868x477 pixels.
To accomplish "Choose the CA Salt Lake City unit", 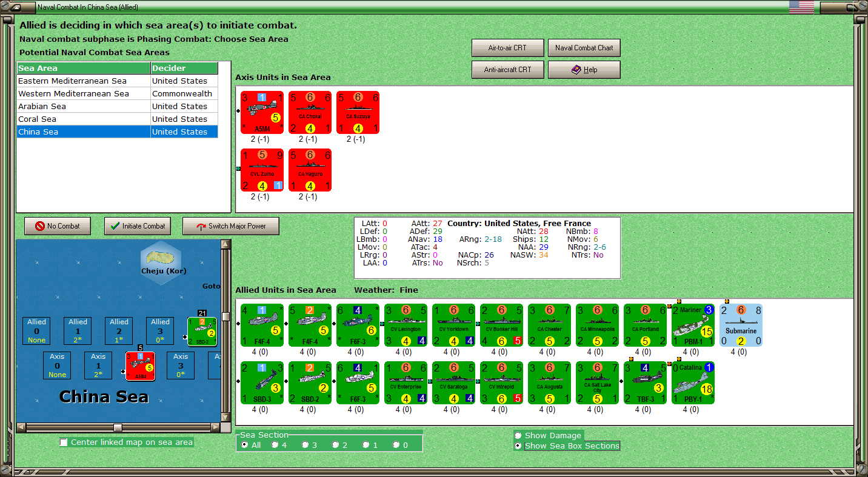I will coord(597,382).
